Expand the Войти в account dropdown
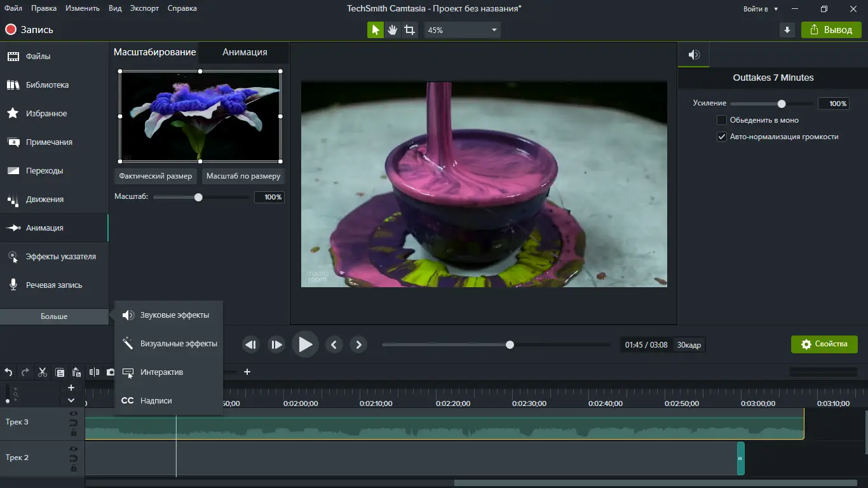Screen dimensions: 868x488 (760, 9)
